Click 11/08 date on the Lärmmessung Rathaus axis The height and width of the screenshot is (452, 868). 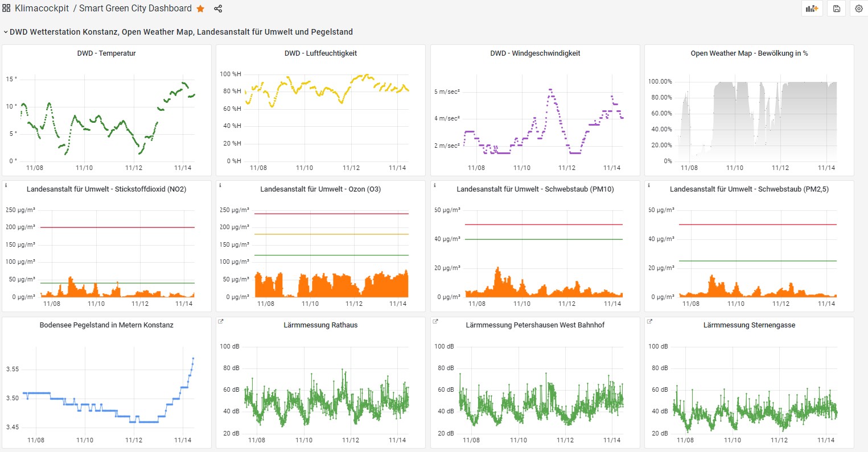coord(257,440)
